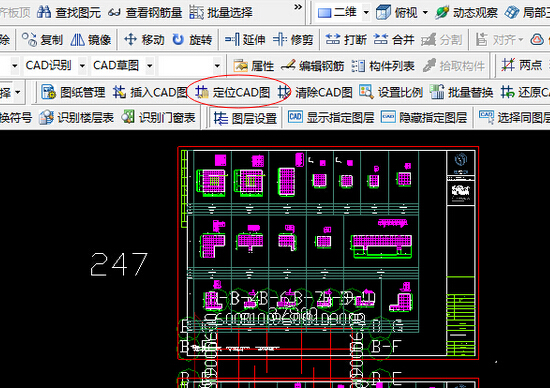Image resolution: width=550 pixels, height=388 pixels.
Task: Click the 俯视 cube icon
Action: pyautogui.click(x=383, y=13)
